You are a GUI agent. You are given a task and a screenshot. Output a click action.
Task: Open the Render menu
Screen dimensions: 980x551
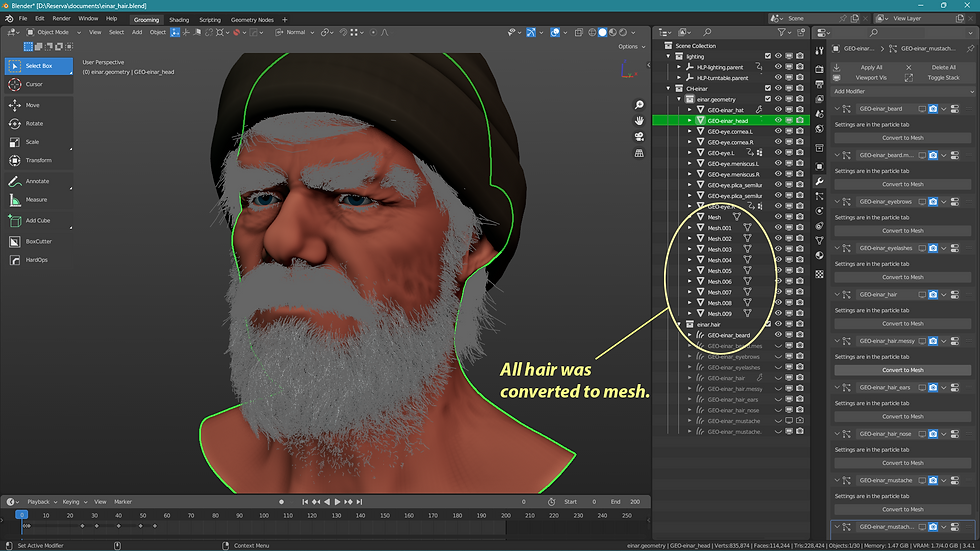tap(61, 18)
